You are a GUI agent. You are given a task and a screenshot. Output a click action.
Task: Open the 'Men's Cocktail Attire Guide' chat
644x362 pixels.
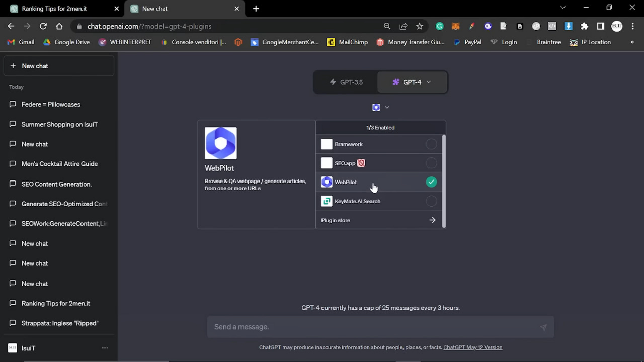coord(58,164)
